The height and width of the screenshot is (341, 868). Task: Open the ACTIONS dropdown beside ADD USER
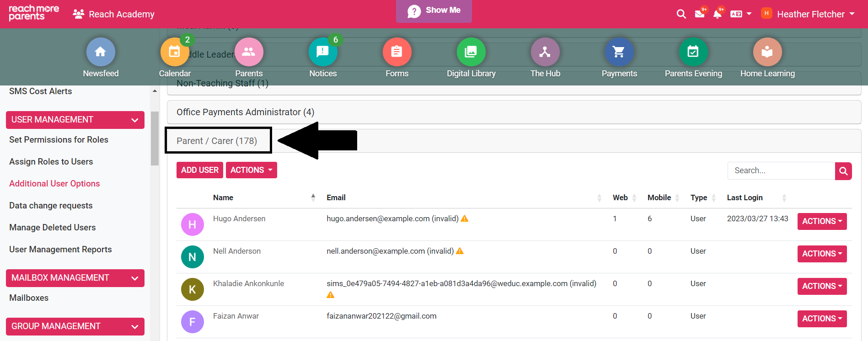click(251, 170)
